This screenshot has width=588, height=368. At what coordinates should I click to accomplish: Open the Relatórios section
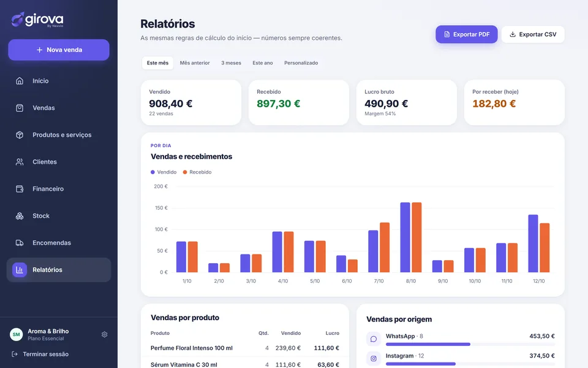(x=59, y=270)
